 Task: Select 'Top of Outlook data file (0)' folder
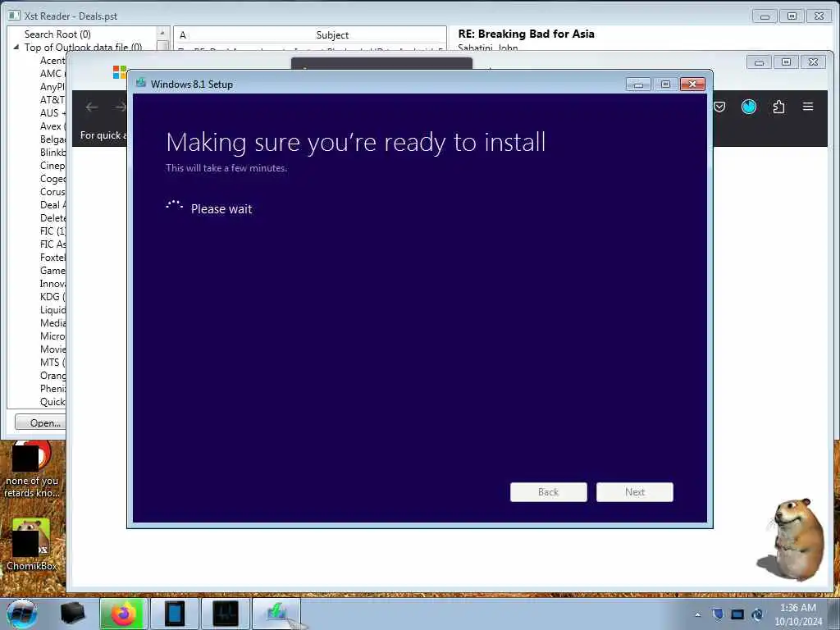tap(83, 47)
